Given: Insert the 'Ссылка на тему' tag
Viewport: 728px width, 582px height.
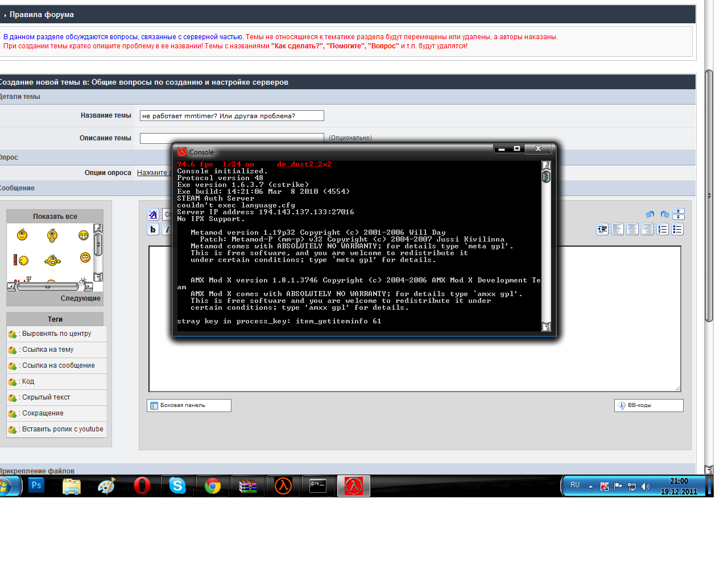Looking at the screenshot, I should click(x=56, y=350).
